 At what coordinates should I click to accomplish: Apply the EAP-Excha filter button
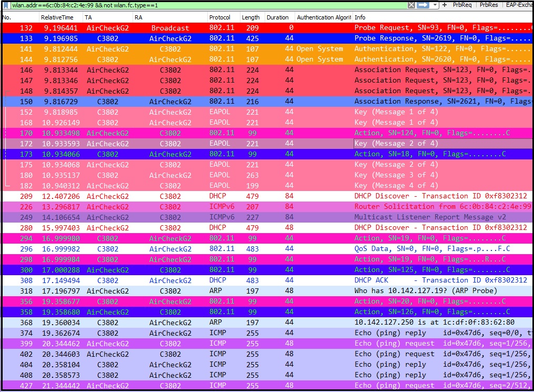tap(519, 5)
